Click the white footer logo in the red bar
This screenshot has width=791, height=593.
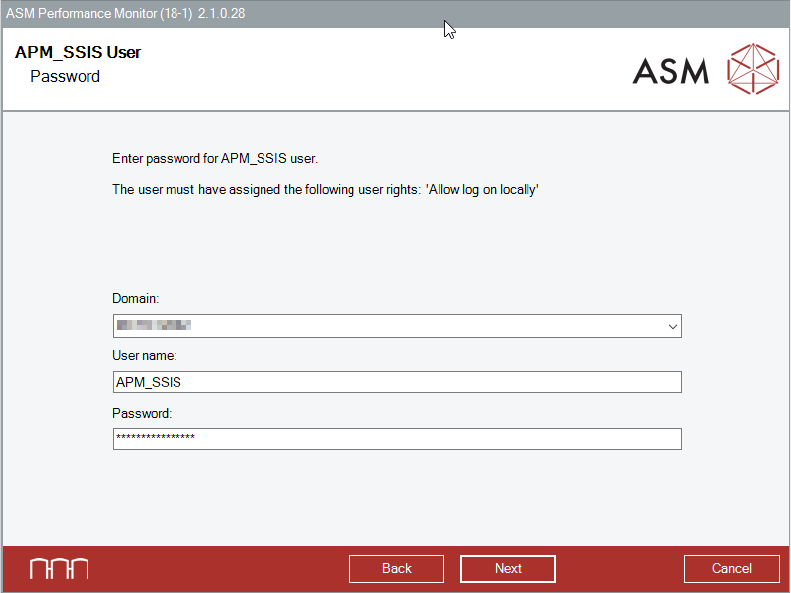tap(59, 569)
